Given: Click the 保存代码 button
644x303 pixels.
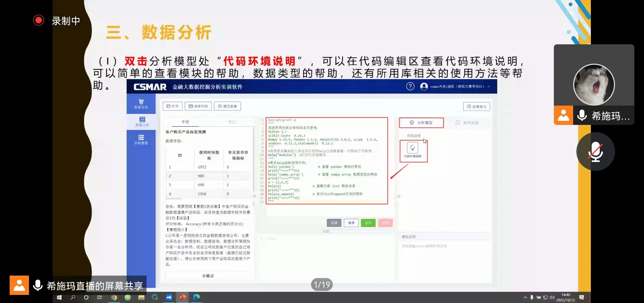Looking at the screenshot, I should [198, 106].
